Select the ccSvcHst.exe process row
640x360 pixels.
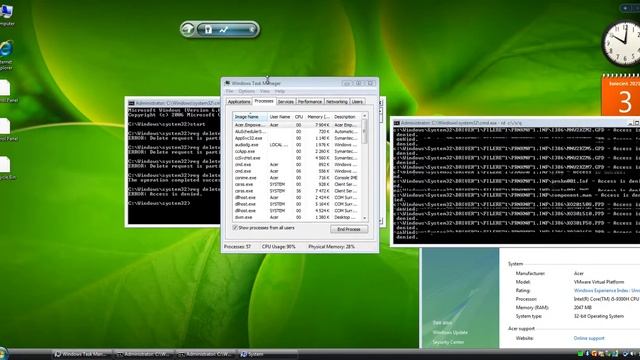pos(297,158)
